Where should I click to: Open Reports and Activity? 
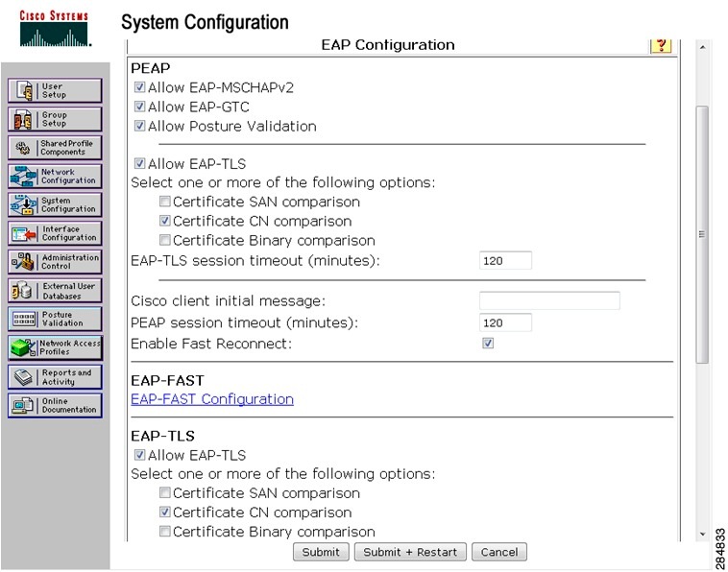[55, 376]
